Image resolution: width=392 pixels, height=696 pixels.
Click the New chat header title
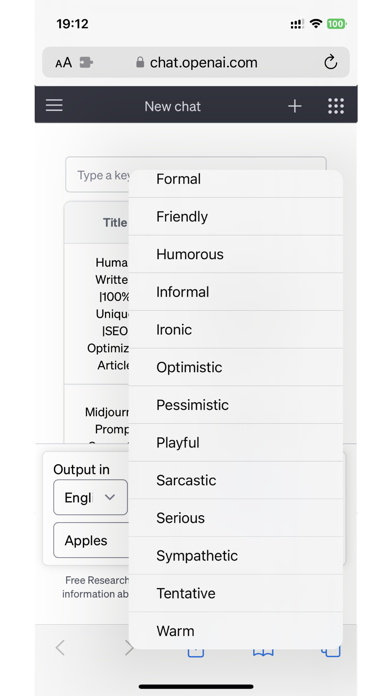pos(173,107)
